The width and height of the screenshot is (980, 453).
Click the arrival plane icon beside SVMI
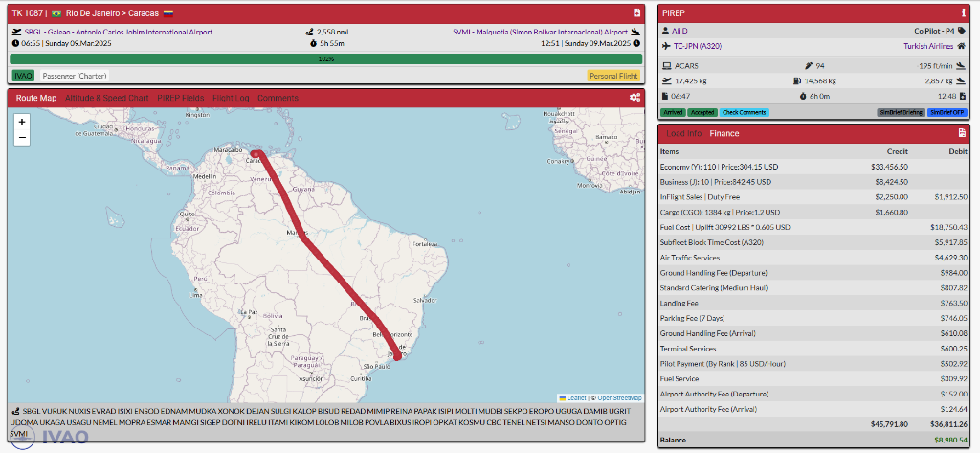coord(636,32)
